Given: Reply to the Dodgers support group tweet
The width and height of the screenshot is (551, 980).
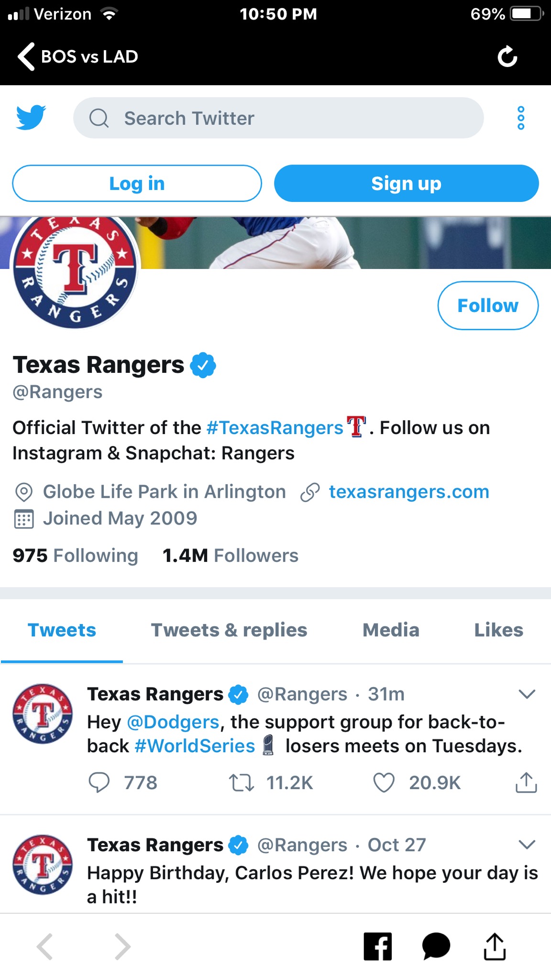Looking at the screenshot, I should click(99, 783).
